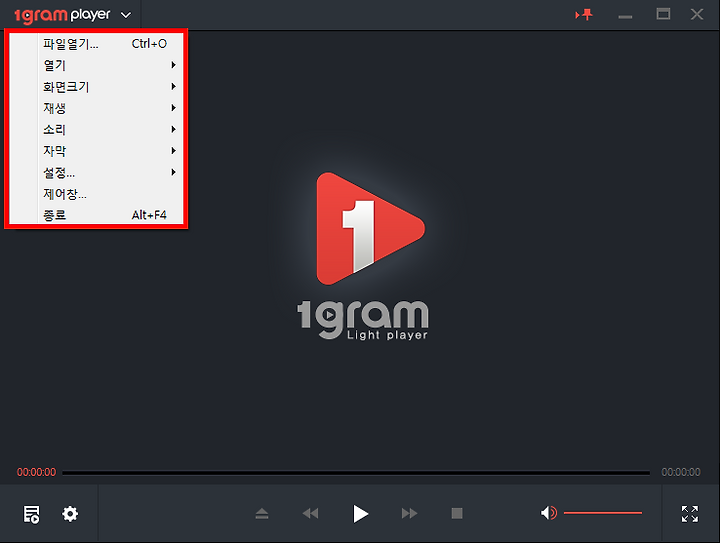The image size is (720, 543).
Task: Expand the 설정... submenu
Action: 96,172
